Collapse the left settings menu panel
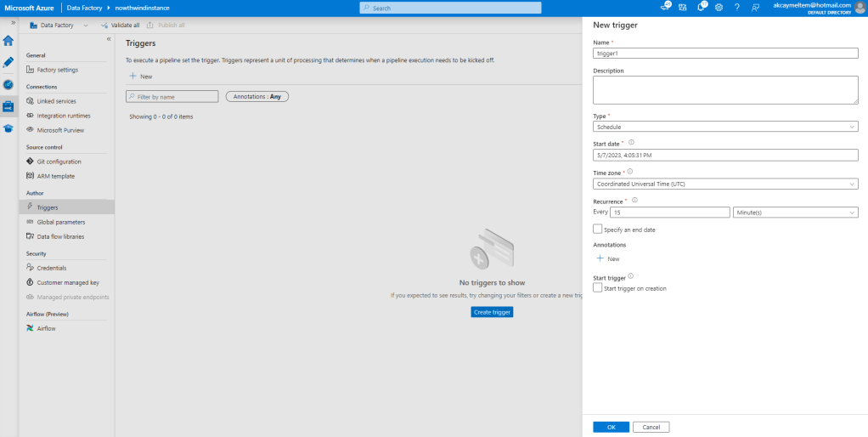This screenshot has height=437, width=868. click(108, 39)
